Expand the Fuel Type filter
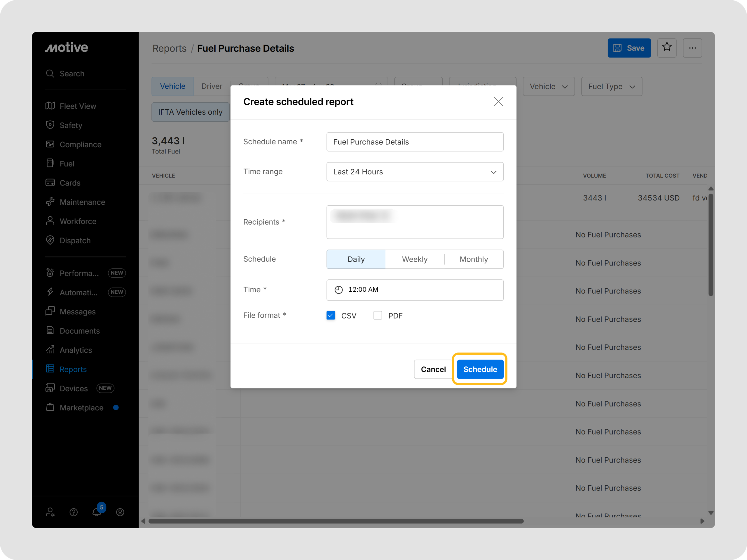The height and width of the screenshot is (560, 747). tap(611, 86)
